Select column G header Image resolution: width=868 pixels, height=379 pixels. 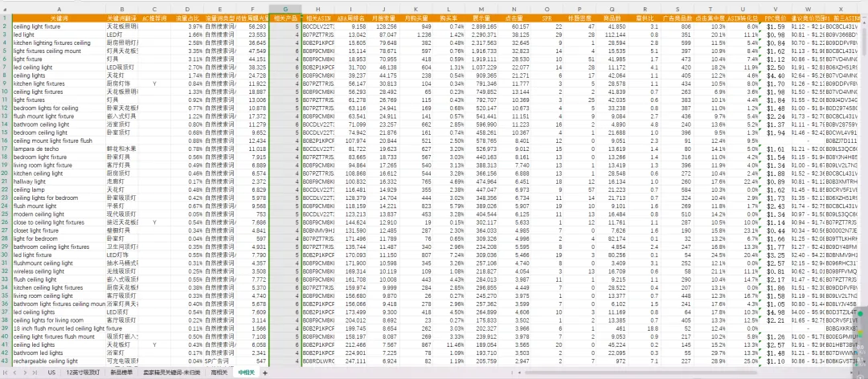[285, 10]
